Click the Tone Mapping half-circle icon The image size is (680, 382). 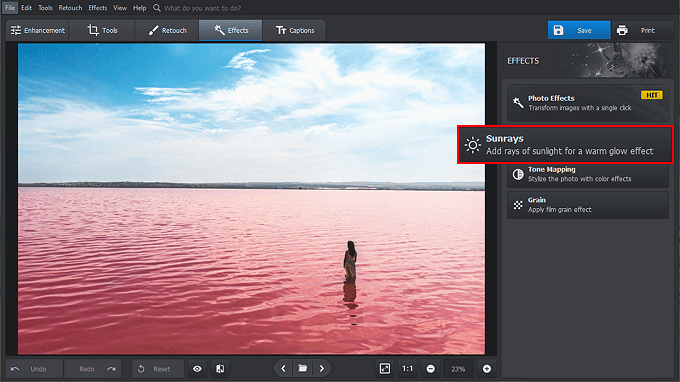[518, 174]
